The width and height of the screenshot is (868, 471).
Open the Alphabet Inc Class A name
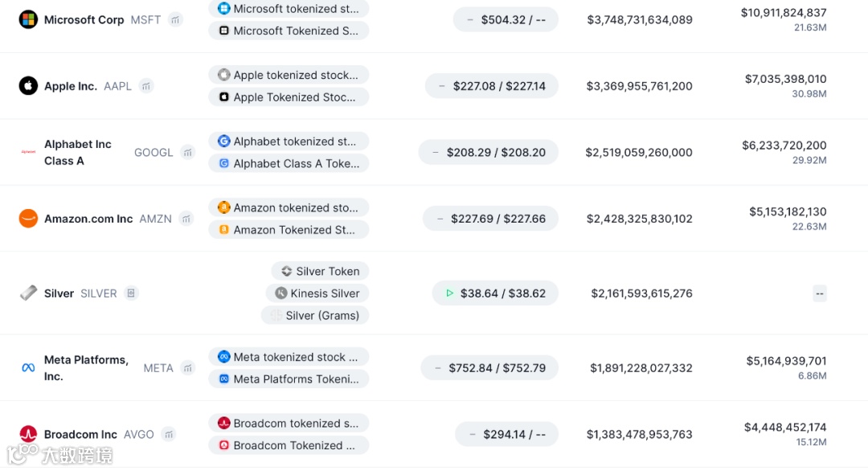tap(78, 152)
